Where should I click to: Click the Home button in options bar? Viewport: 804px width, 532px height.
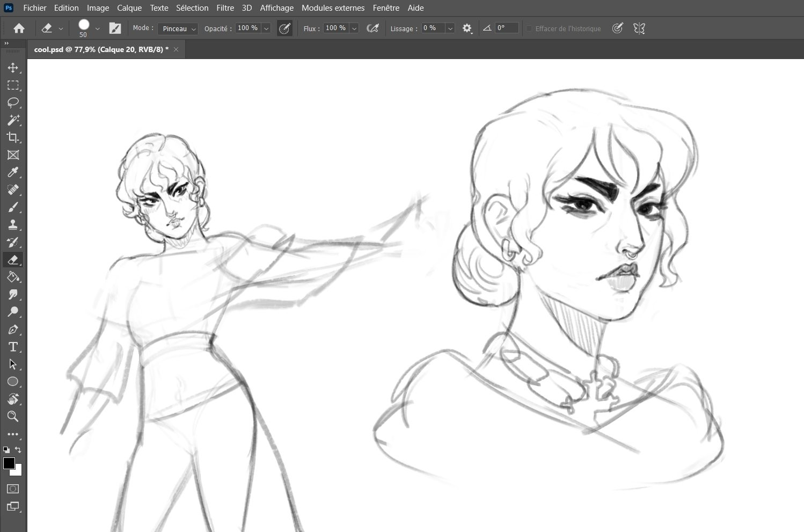click(19, 28)
